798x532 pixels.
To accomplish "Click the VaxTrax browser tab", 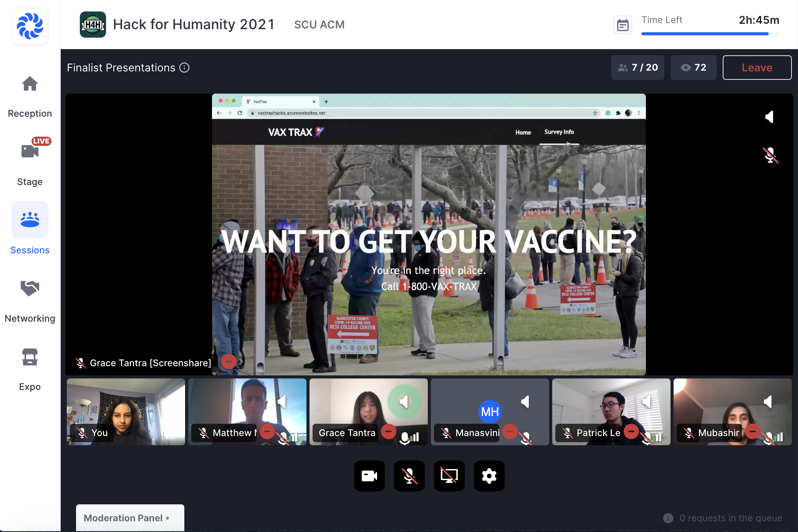I will [280, 102].
